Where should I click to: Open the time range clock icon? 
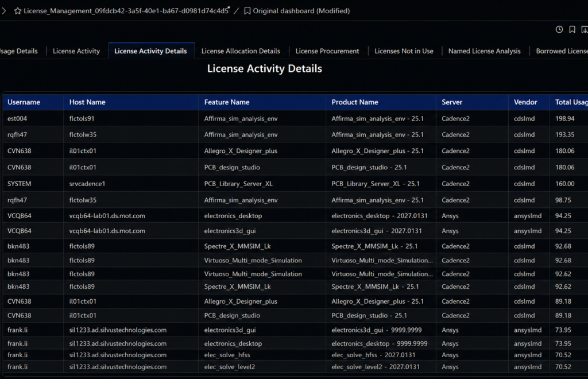point(559,30)
